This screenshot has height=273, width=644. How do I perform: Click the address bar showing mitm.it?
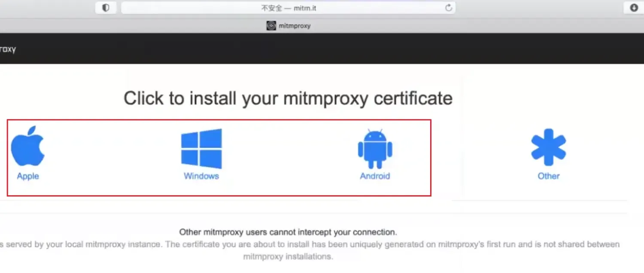tap(288, 7)
